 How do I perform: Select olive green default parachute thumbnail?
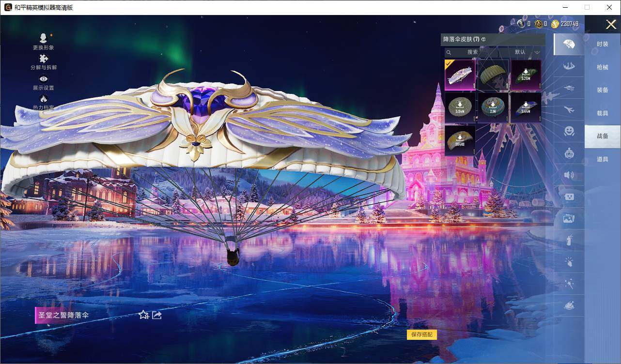(493, 75)
